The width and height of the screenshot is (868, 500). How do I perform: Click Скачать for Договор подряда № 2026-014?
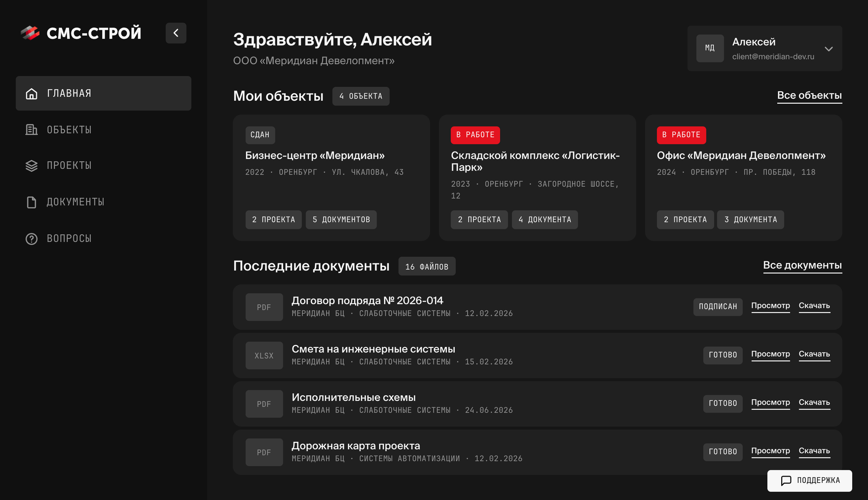tap(815, 306)
